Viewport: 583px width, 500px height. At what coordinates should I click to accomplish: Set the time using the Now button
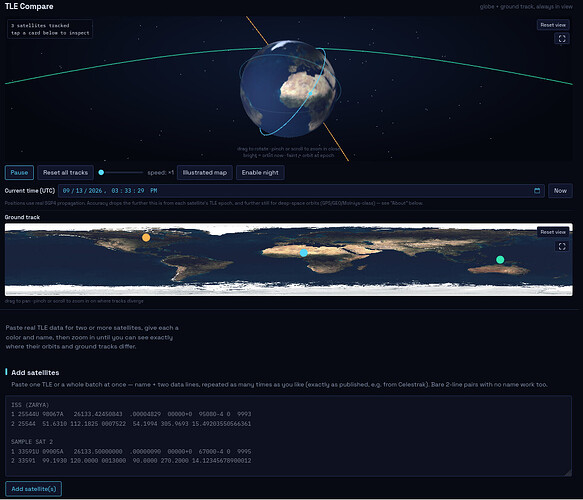tap(560, 191)
